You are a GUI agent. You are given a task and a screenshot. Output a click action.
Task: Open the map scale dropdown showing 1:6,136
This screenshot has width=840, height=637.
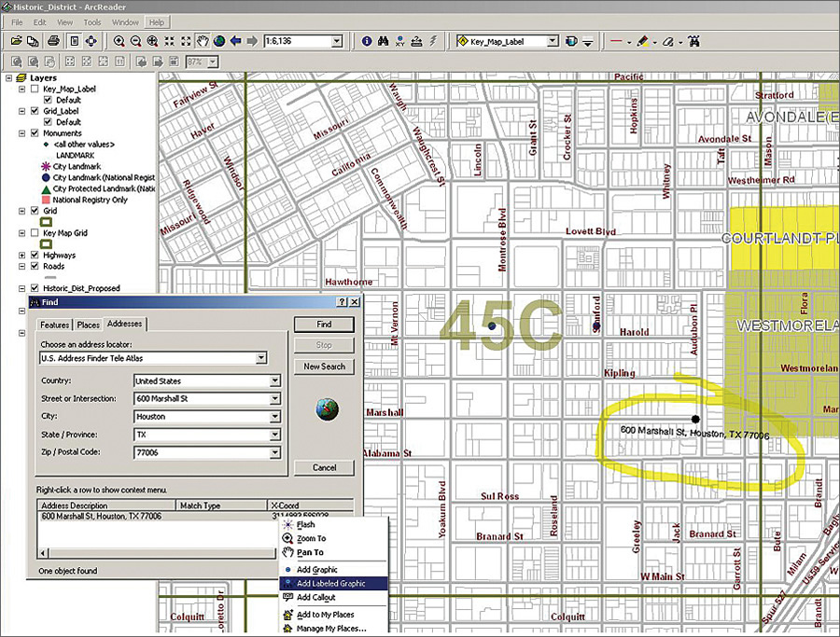[x=336, y=41]
